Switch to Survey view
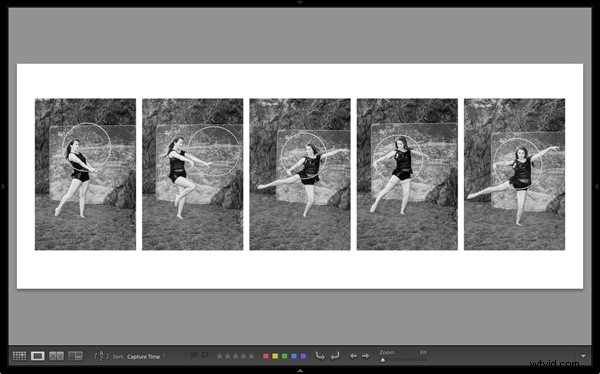Viewport: 600px width, 374px height. pos(75,356)
